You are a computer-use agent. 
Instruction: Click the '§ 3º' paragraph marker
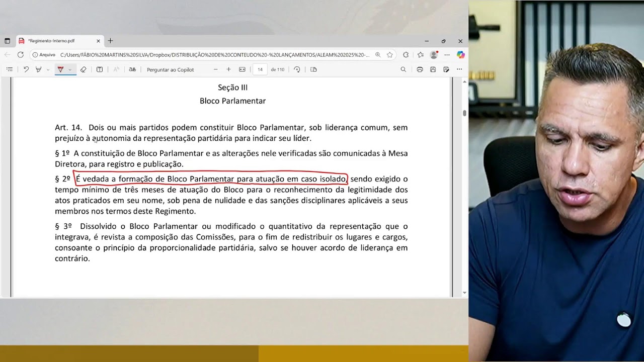tap(63, 226)
